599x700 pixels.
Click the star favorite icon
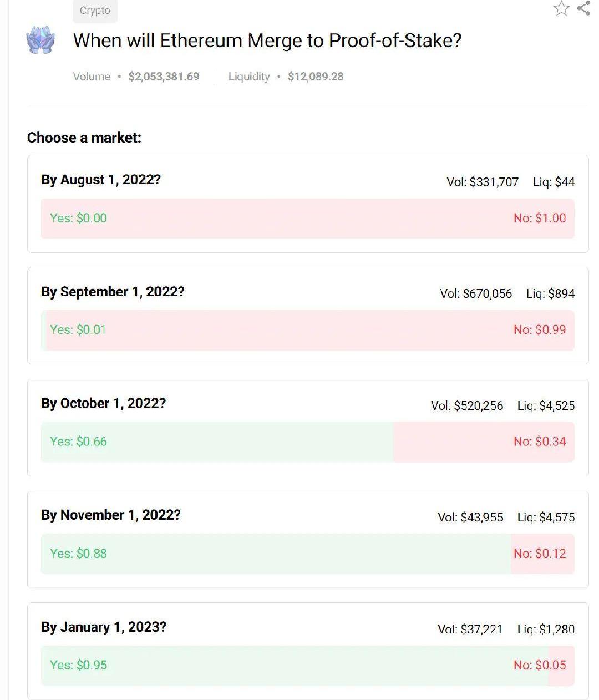pyautogui.click(x=561, y=8)
